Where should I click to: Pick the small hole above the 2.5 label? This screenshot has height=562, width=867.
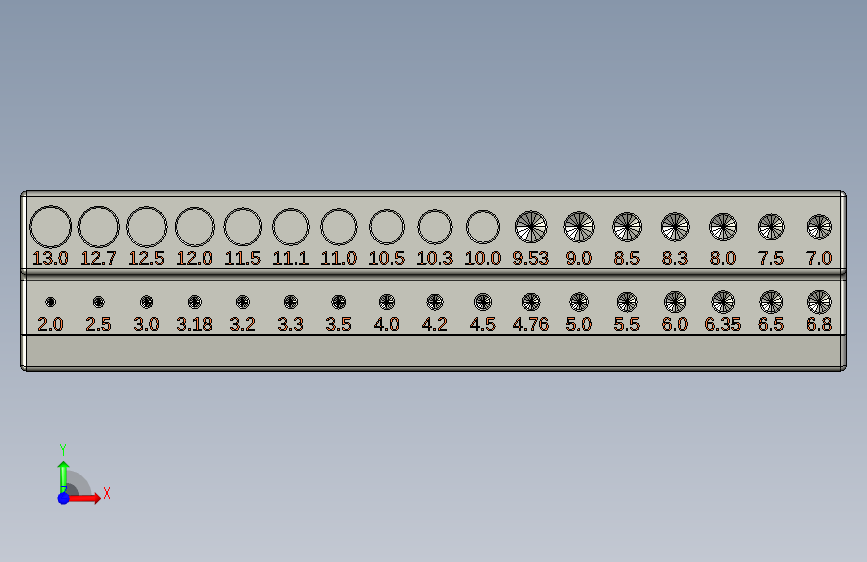(98, 302)
